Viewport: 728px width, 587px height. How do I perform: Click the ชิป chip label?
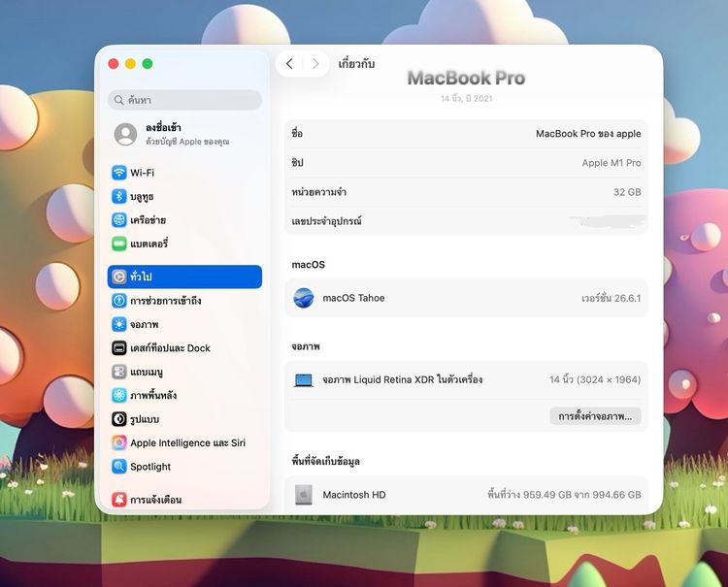tap(297, 163)
